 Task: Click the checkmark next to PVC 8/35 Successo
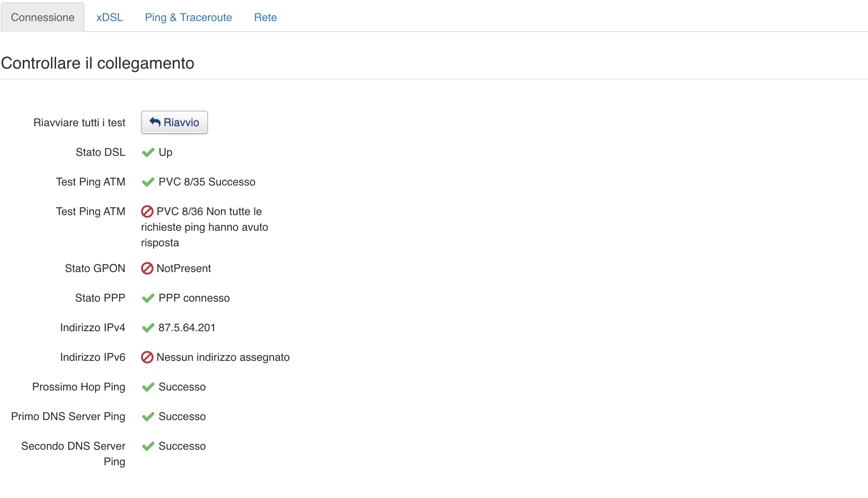148,182
